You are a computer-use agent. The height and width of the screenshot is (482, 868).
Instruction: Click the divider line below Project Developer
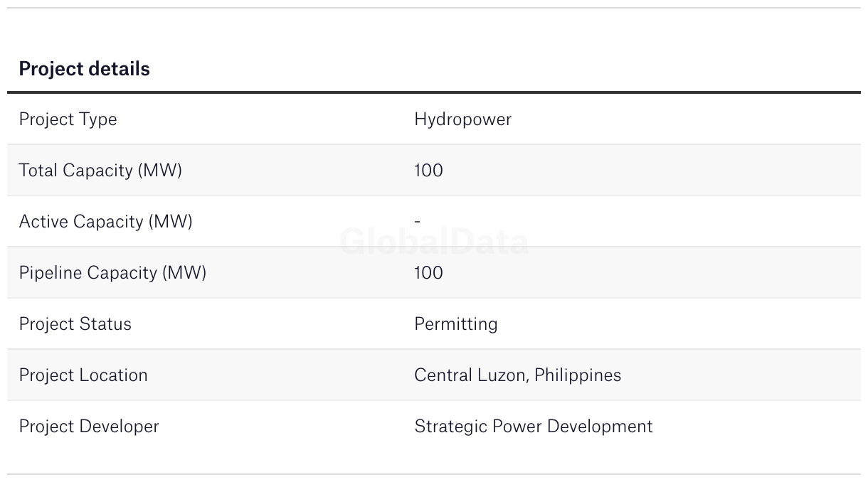434,474
